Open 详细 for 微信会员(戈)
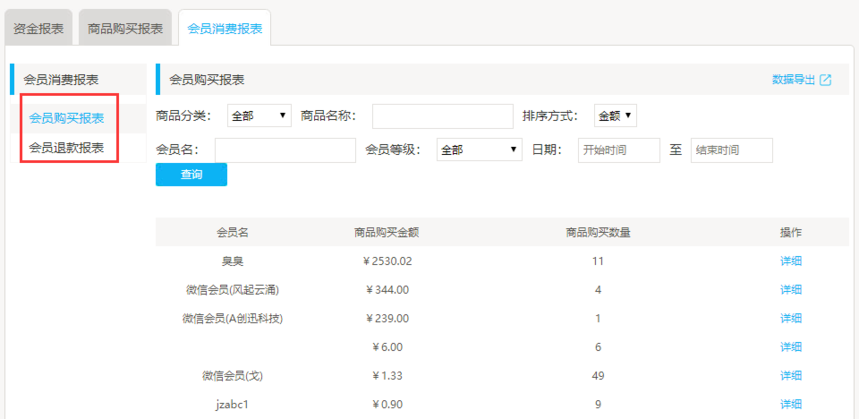Viewport: 859px width, 419px height. (x=791, y=376)
